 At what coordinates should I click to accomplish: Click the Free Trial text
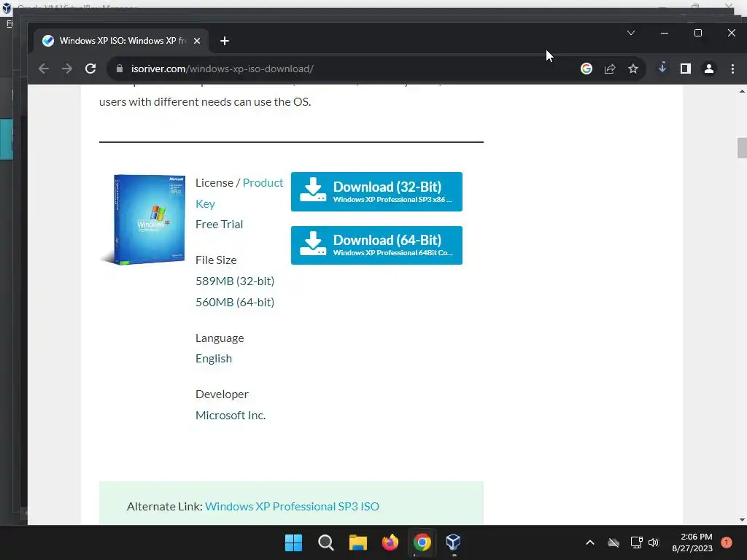point(219,225)
